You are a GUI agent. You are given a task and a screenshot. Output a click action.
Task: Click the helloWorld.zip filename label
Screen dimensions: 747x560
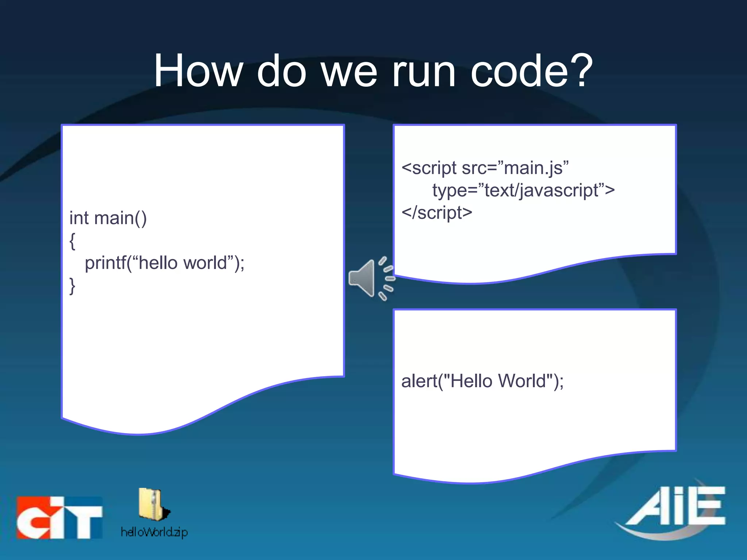(154, 533)
